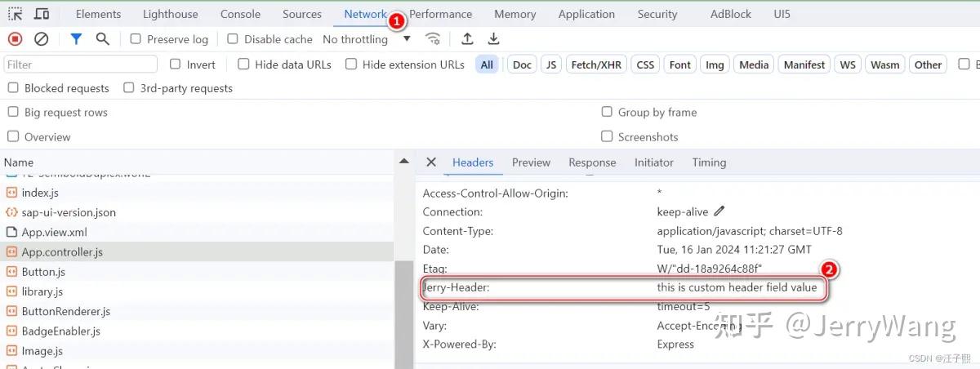Check the Invert filter option
This screenshot has height=369, width=980.
(175, 64)
